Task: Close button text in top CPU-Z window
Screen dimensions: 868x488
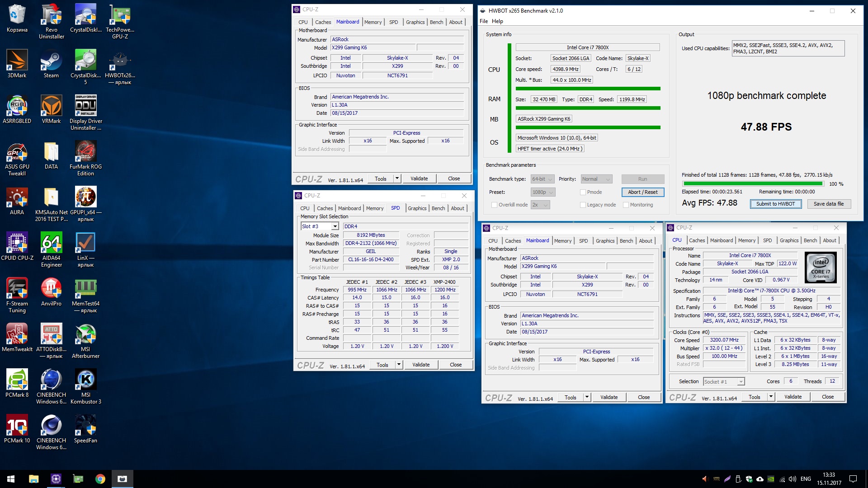Action: pos(454,178)
